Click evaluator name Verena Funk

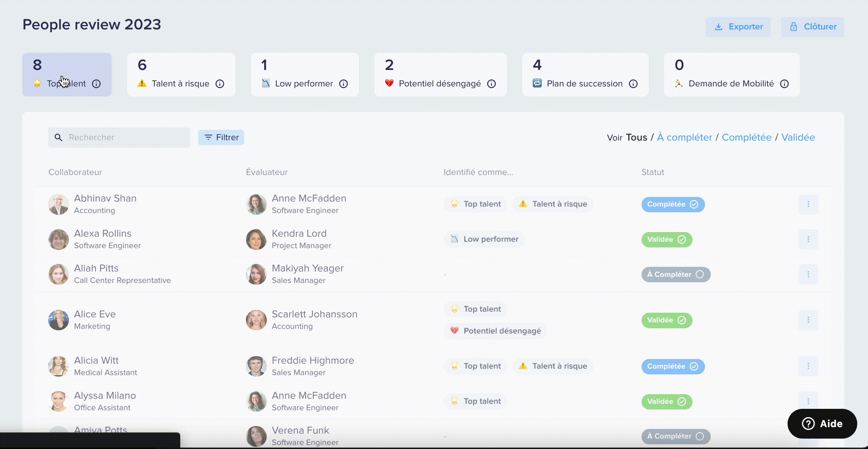point(300,430)
